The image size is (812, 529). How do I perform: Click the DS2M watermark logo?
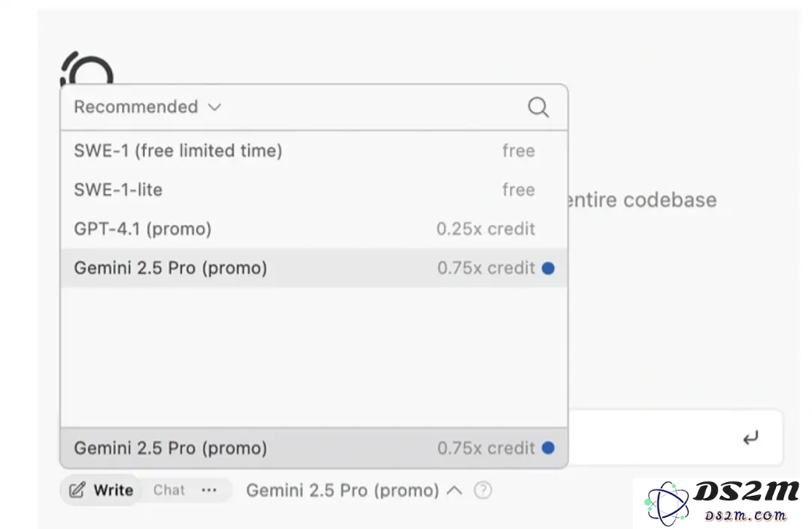pyautogui.click(x=722, y=502)
